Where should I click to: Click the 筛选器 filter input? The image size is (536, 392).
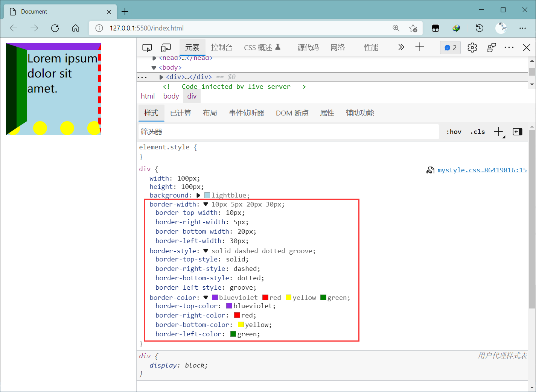tap(288, 132)
